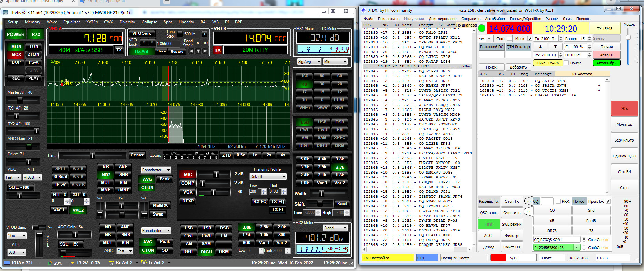Click the Tx 2100 Гц frequency spinner
Viewport: 644px width, 271px height.
point(548,39)
